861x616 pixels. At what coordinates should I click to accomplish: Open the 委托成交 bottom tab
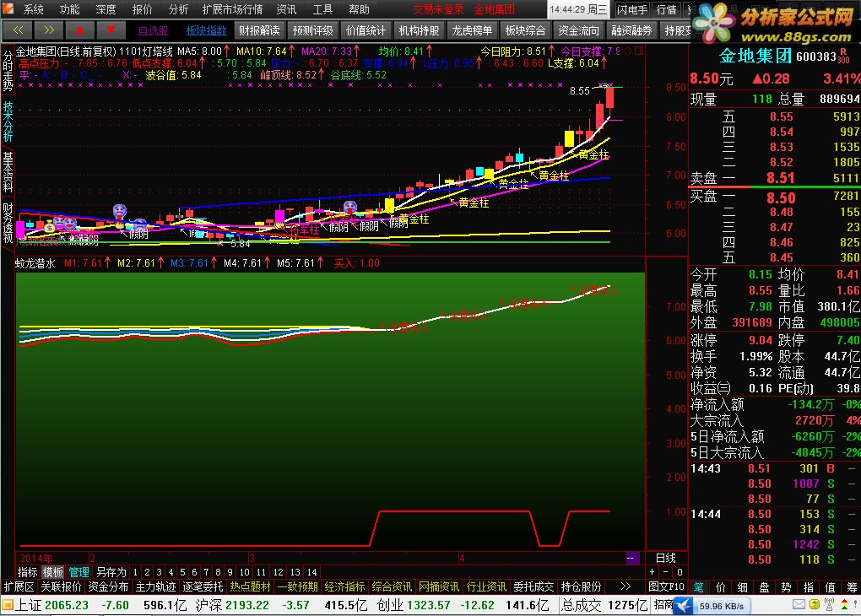533,586
